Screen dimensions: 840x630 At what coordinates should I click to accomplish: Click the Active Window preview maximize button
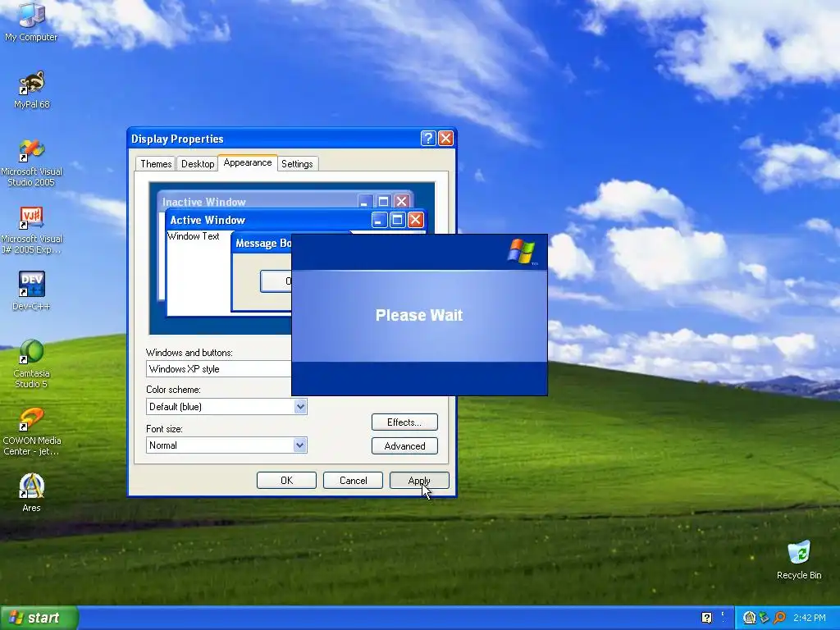coord(398,220)
